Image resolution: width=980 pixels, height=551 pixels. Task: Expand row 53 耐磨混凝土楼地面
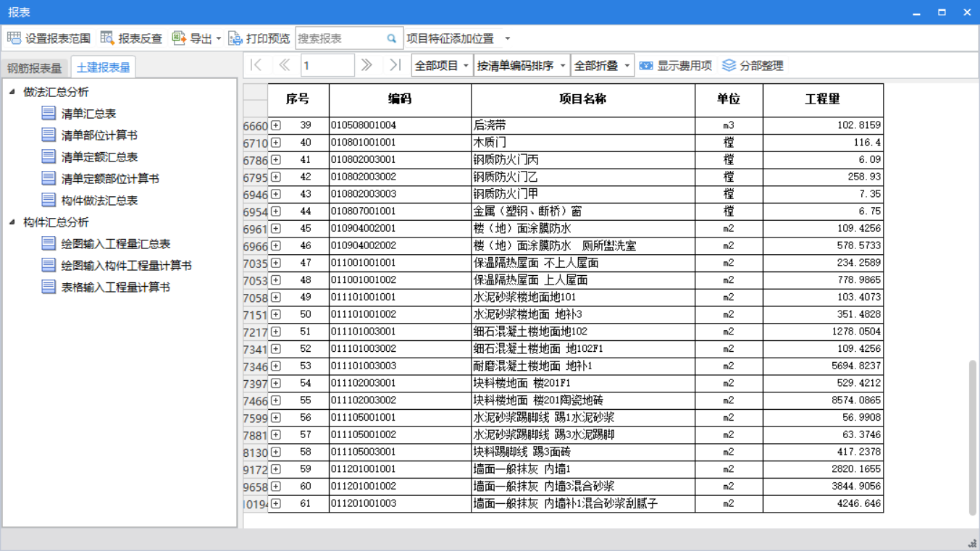[276, 366]
